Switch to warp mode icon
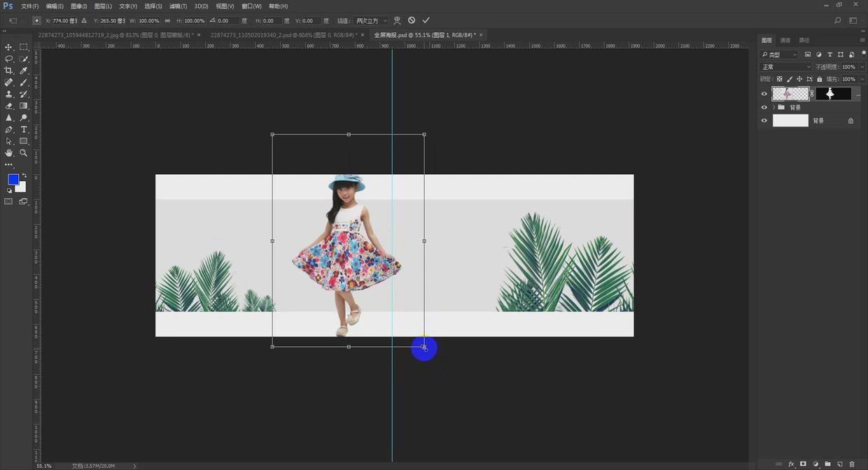The image size is (868, 470). pos(397,20)
